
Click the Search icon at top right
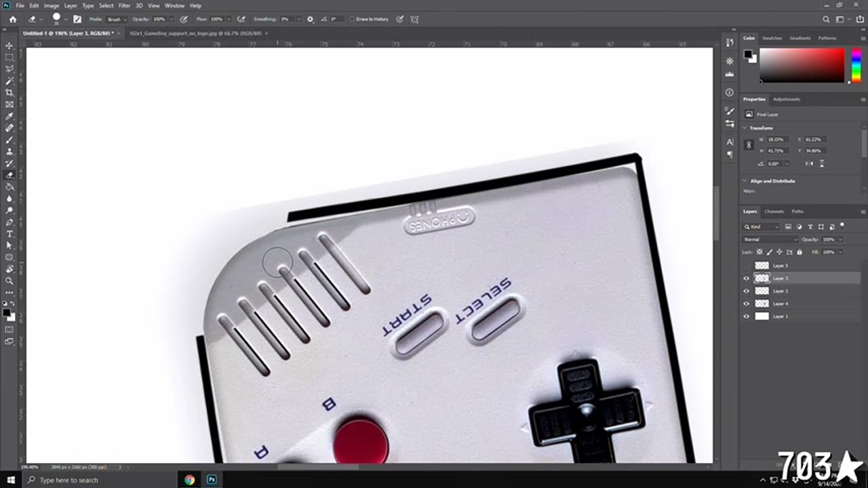[x=826, y=20]
